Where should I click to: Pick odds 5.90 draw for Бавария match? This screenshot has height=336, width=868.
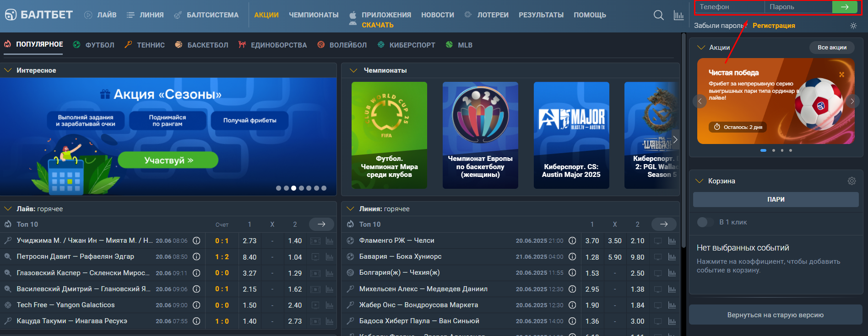coord(615,257)
